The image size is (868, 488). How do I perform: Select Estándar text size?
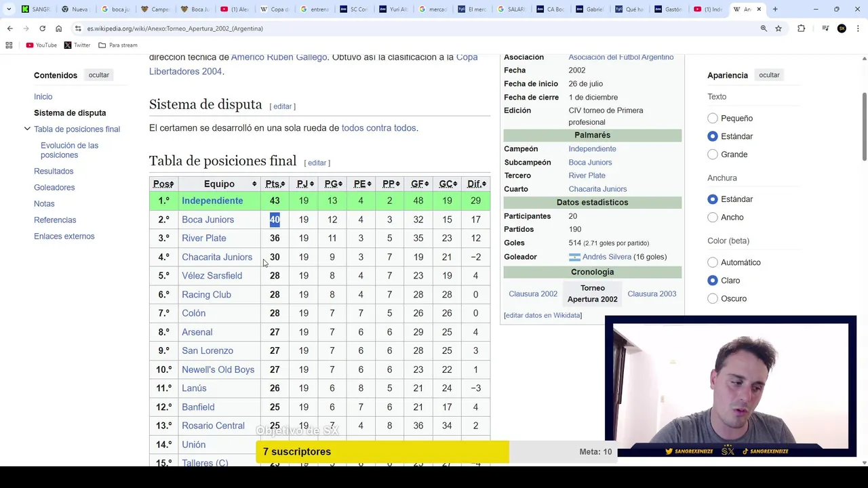713,136
